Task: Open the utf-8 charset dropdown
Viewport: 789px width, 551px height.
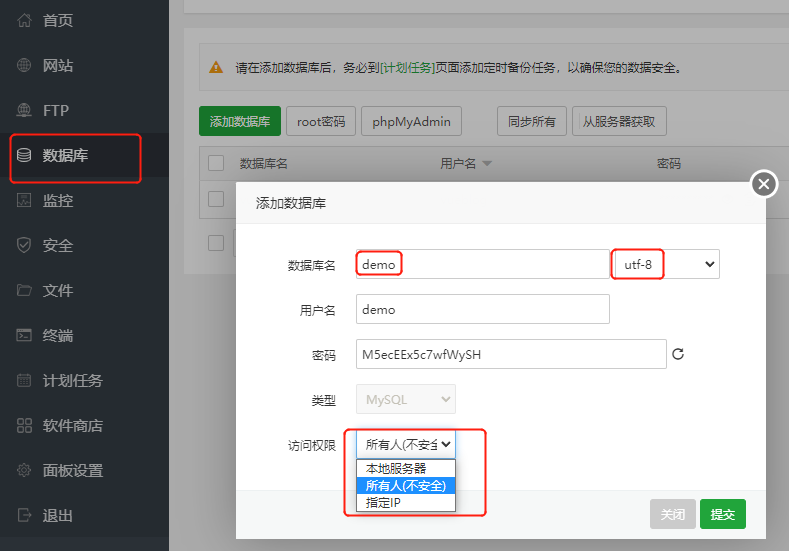Action: tap(666, 264)
